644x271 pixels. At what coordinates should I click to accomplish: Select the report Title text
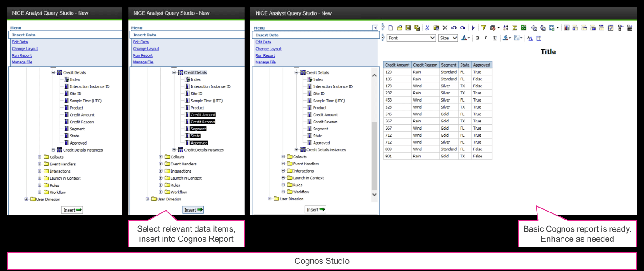[x=548, y=52]
